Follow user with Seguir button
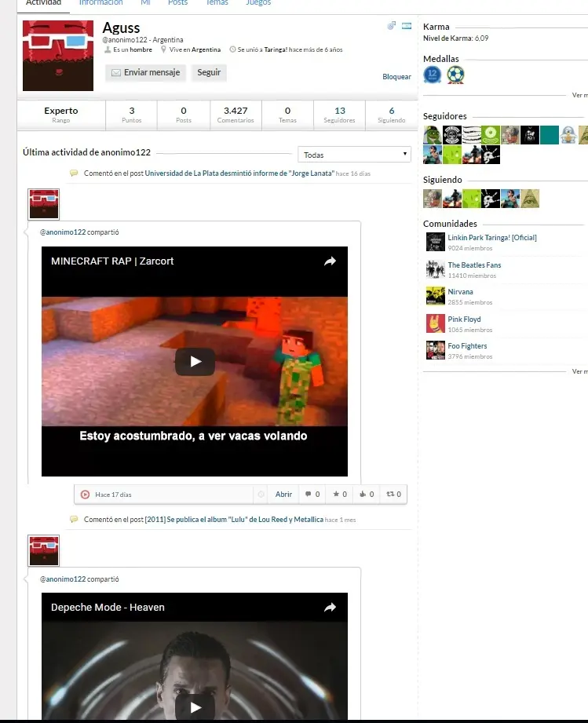This screenshot has width=588, height=723. [209, 72]
